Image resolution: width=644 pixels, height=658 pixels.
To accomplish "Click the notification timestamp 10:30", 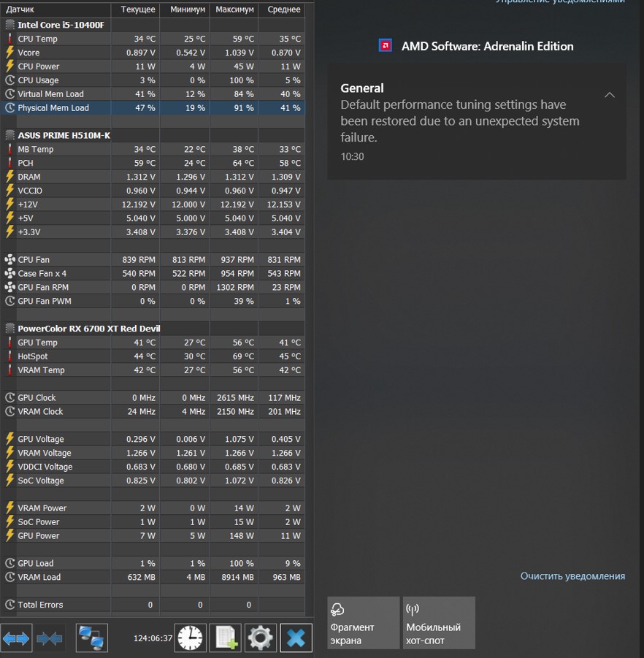I will pos(352,156).
